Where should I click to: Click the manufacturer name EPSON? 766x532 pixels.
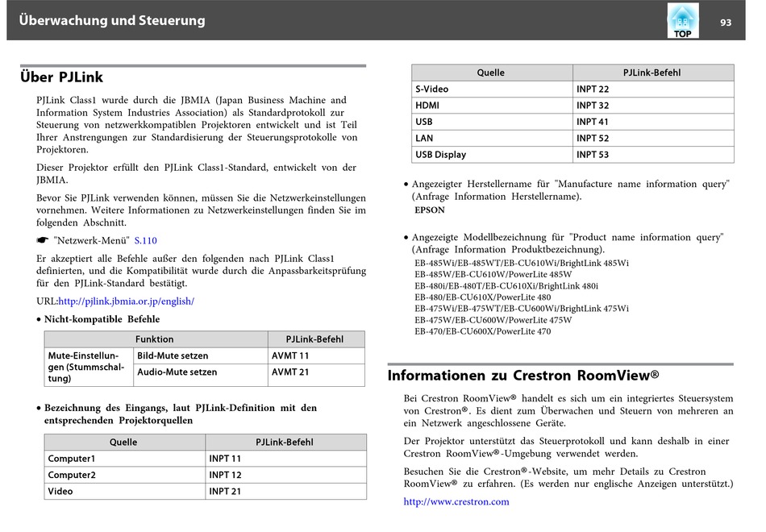(430, 210)
